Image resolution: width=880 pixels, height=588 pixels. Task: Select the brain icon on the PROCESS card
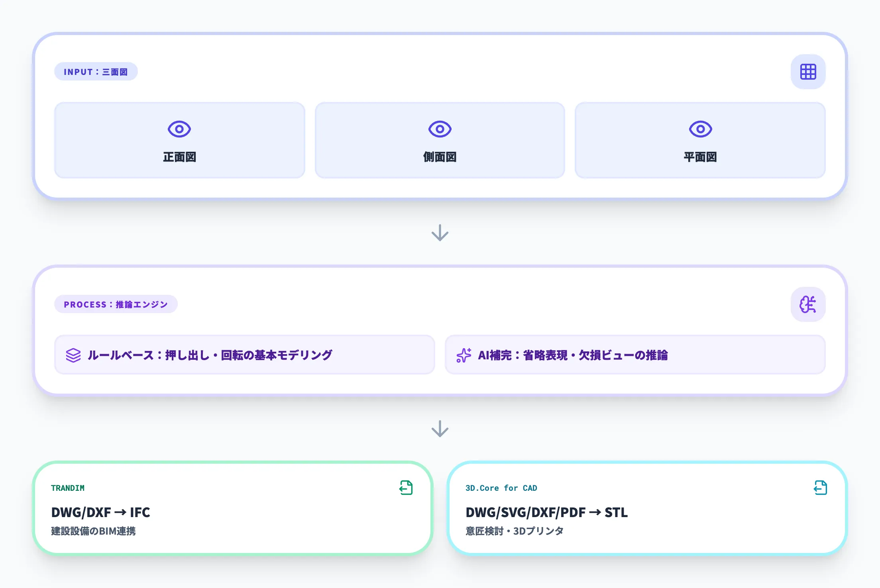pyautogui.click(x=808, y=304)
